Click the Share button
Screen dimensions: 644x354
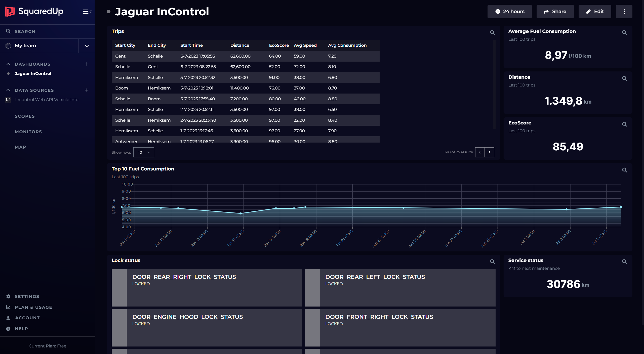(x=555, y=11)
